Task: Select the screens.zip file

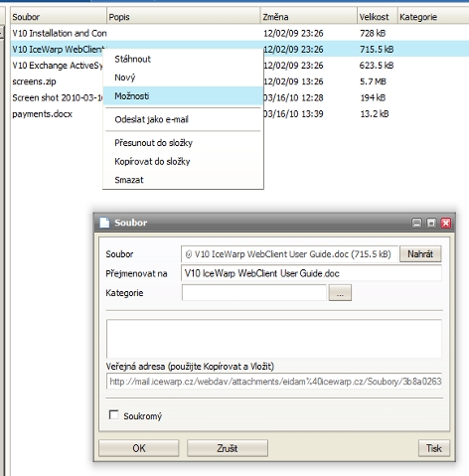Action: tap(34, 81)
